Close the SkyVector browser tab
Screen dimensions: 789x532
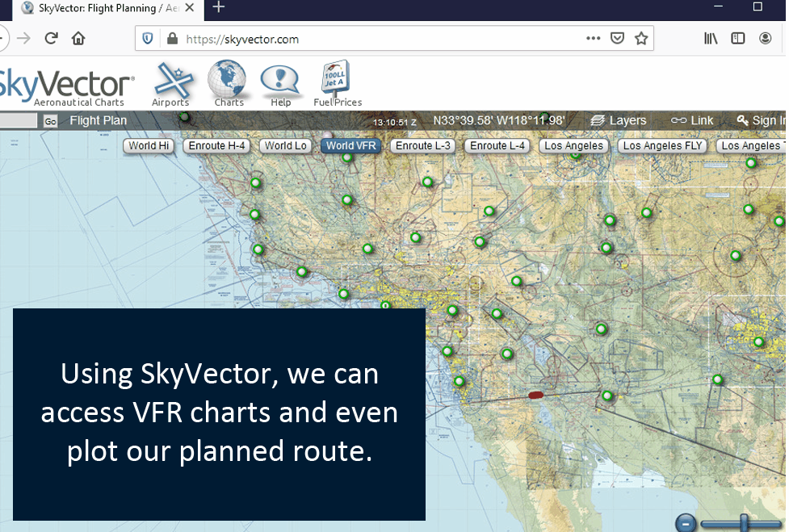click(x=190, y=7)
